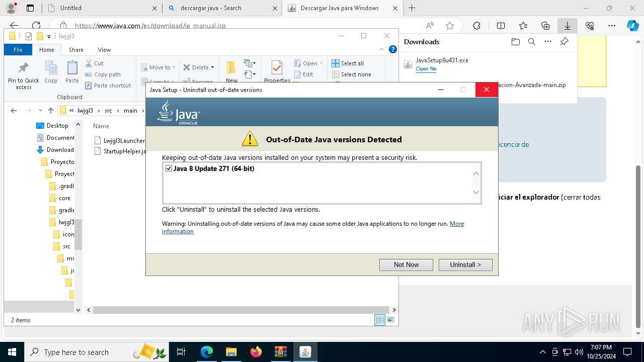Viewport: 644px width, 362px height.
Task: Open a new Edge tab
Action: click(412, 8)
